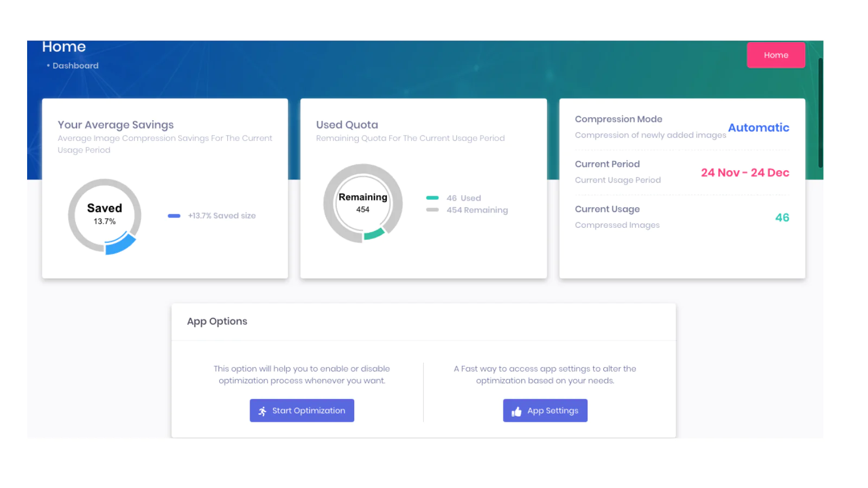Click the blue Saved size legend marker

pyautogui.click(x=174, y=216)
